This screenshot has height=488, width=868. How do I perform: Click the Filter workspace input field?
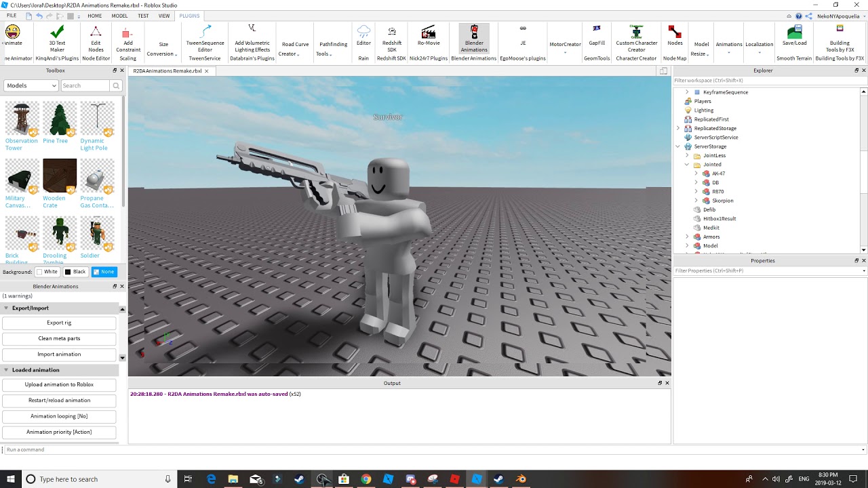[770, 80]
